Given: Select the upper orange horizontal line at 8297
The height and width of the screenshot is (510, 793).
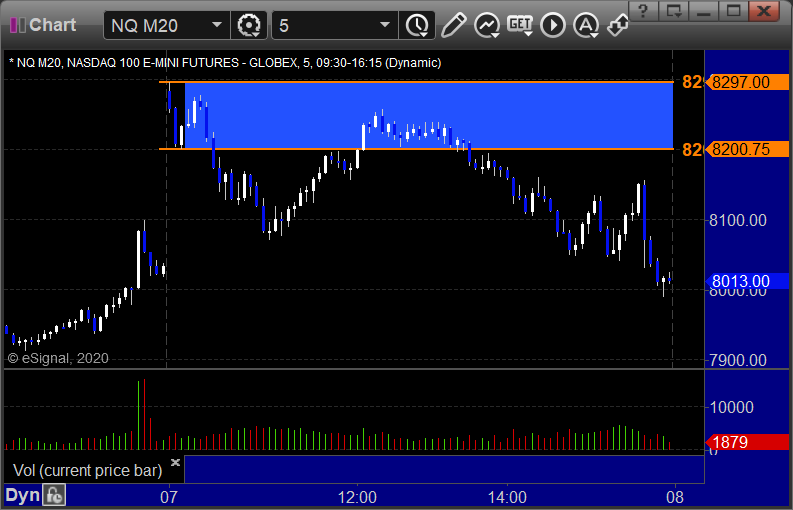Looking at the screenshot, I should coord(416,81).
